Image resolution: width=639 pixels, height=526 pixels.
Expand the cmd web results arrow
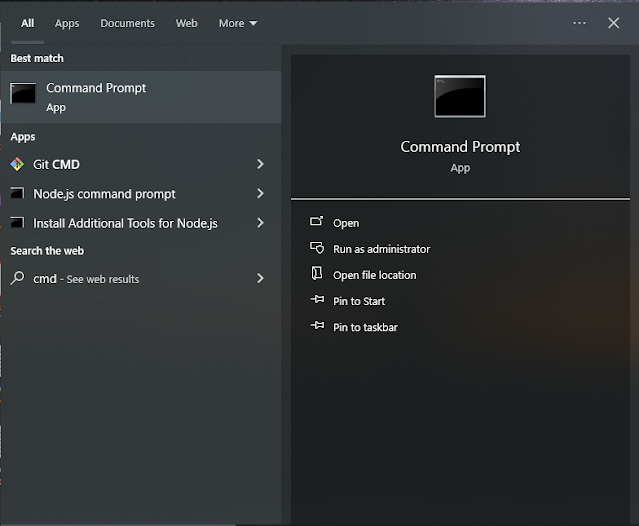coord(260,278)
